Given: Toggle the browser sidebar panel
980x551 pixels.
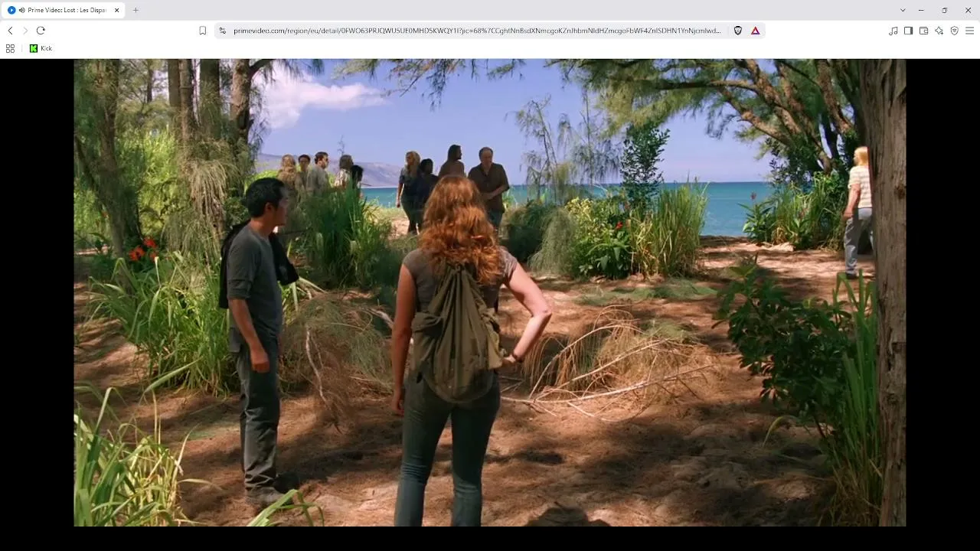Looking at the screenshot, I should [908, 31].
